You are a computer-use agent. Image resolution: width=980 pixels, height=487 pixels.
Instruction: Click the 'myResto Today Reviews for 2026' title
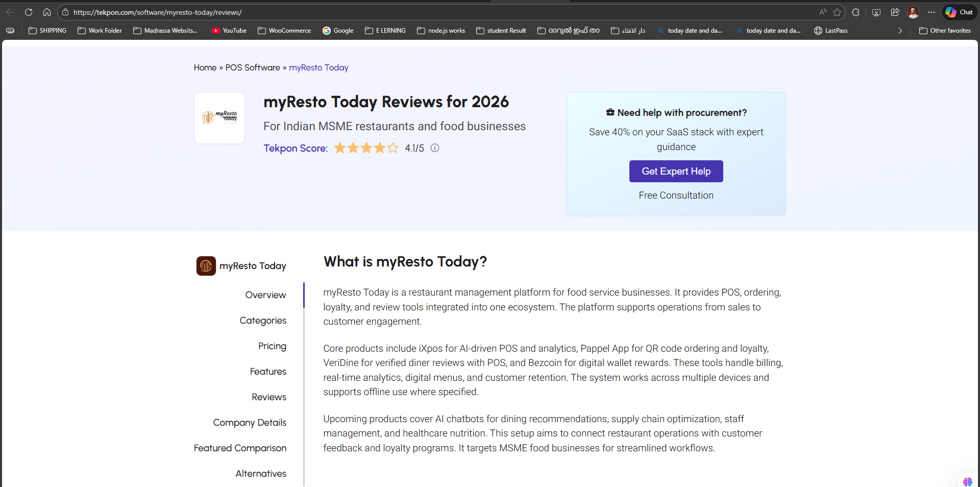[386, 102]
